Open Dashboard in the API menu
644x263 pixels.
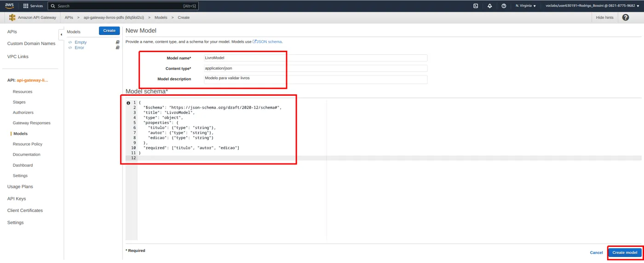[23, 165]
